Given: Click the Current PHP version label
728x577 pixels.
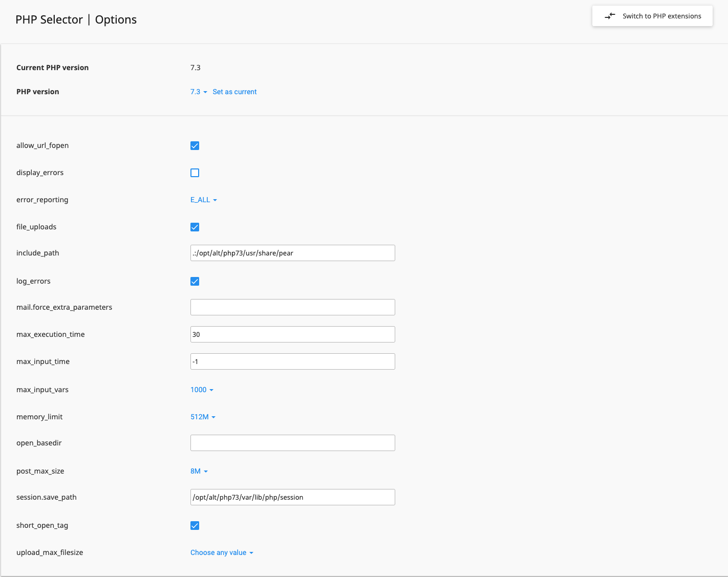Looking at the screenshot, I should 52,68.
